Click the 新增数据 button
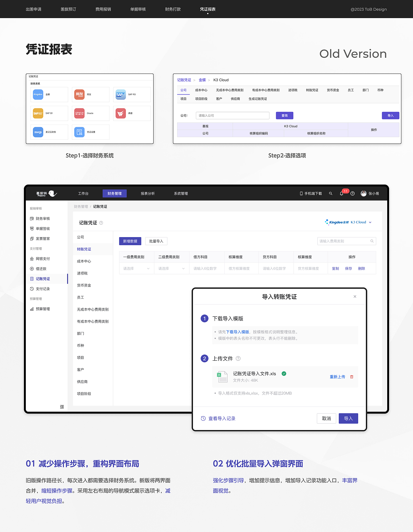This screenshot has width=413, height=532. [130, 241]
